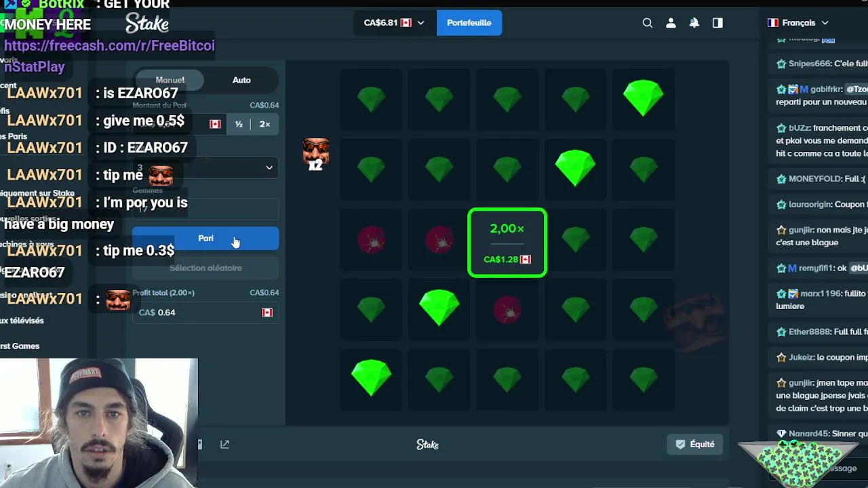This screenshot has width=868, height=488.
Task: Click the middle gem tile in the bottom row
Action: (507, 380)
